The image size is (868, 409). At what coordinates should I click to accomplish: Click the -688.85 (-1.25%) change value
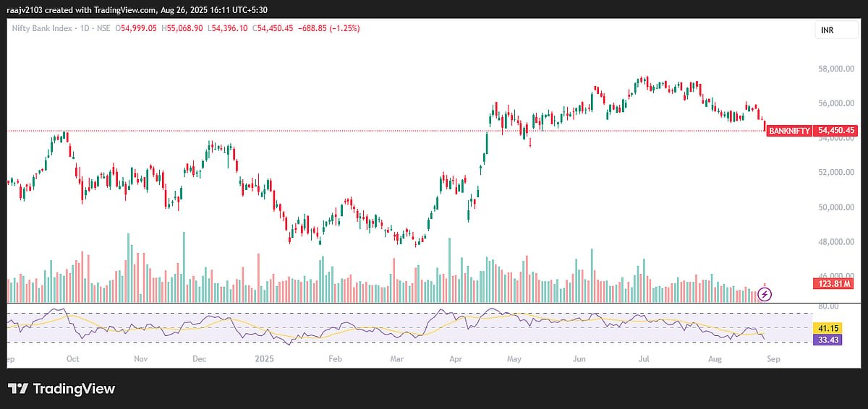[x=331, y=28]
